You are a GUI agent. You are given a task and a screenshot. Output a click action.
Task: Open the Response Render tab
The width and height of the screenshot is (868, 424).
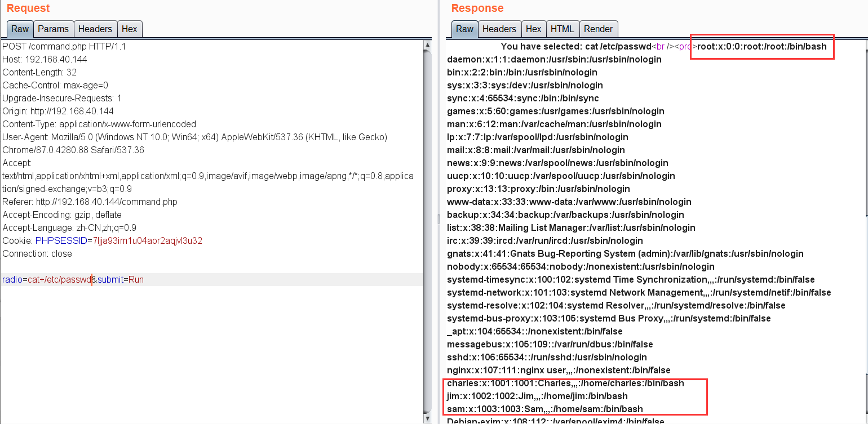pos(598,29)
